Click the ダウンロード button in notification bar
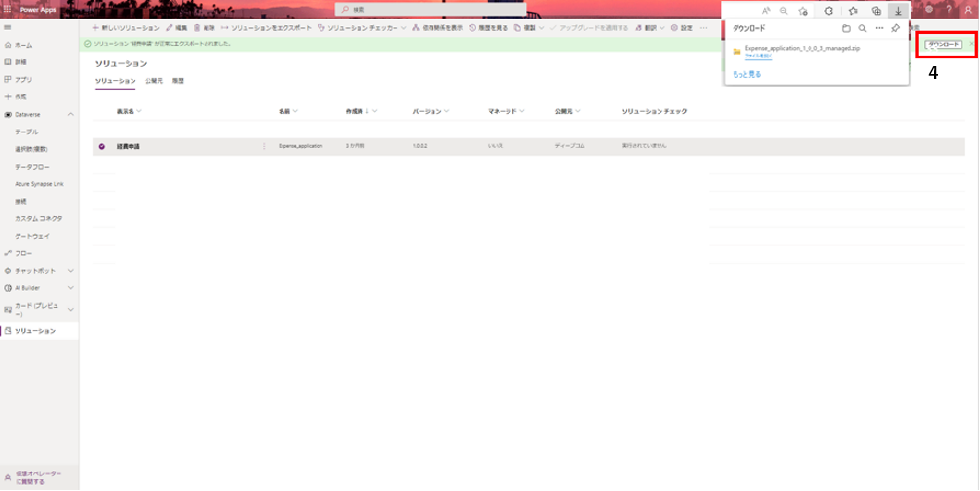Screen dimensions: 980x491 pos(944,45)
